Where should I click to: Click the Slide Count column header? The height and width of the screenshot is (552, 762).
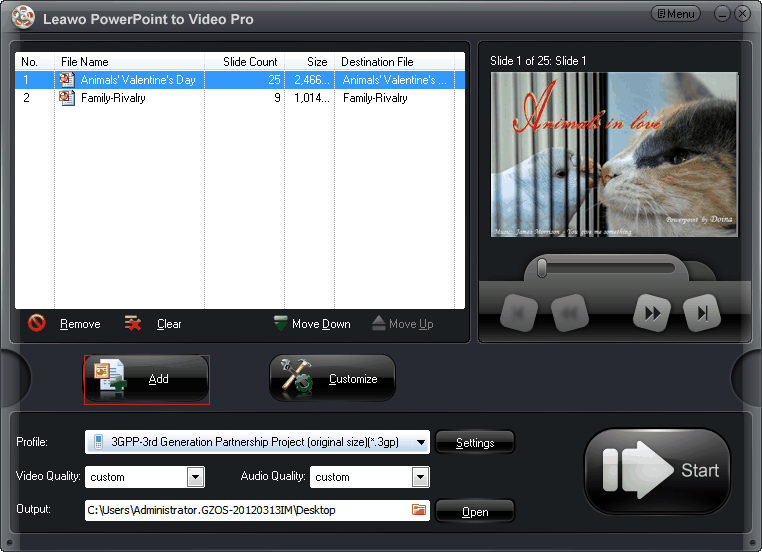244,62
